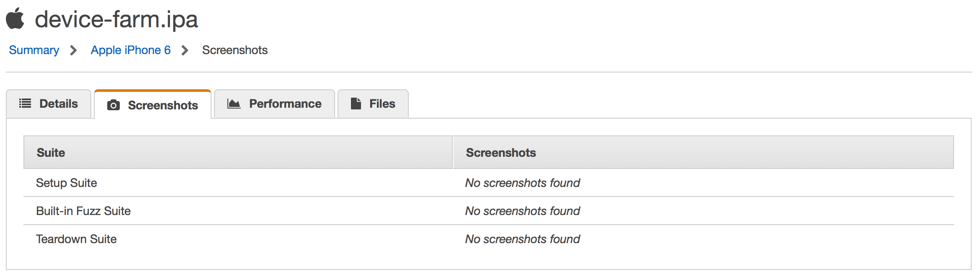The width and height of the screenshot is (980, 280).
Task: Click the device-farm.ipa page title
Action: [116, 19]
